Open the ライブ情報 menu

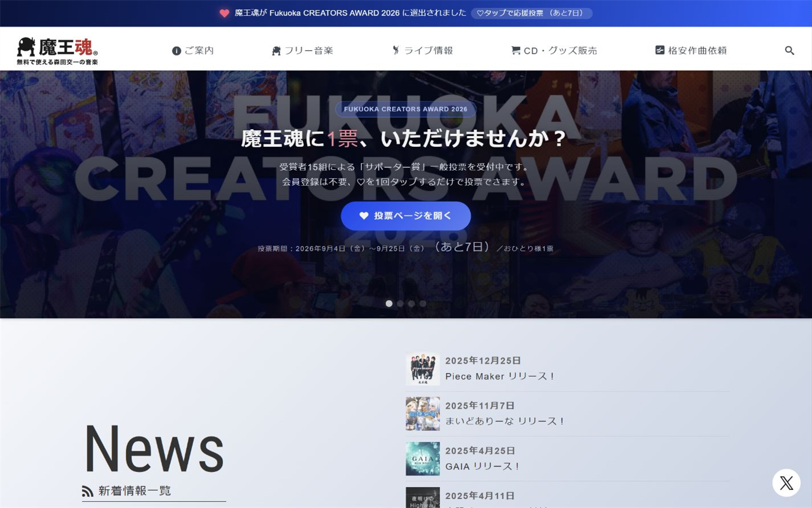422,51
